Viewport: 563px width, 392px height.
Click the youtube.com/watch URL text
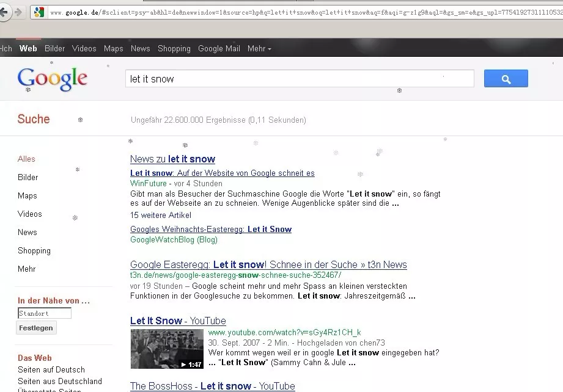[284, 332]
